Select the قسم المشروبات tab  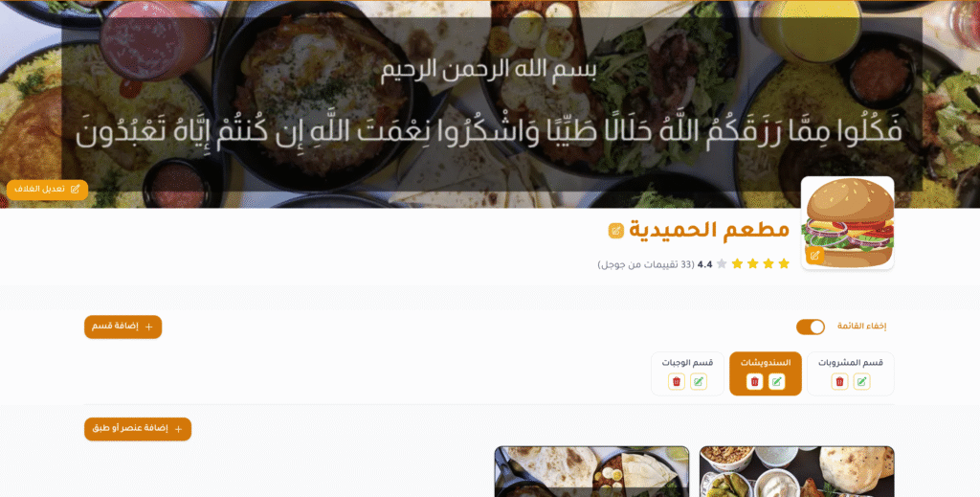[851, 363]
